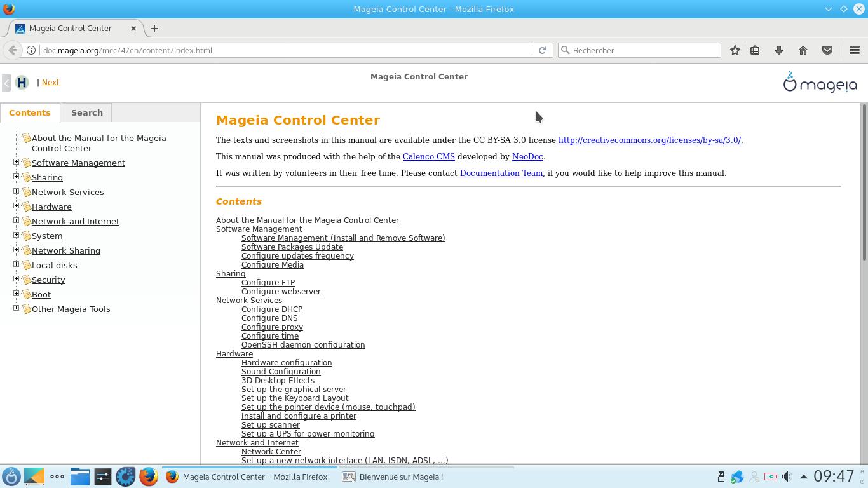Click the Pocket icon in toolbar
Image resolution: width=868 pixels, height=488 pixels.
coord(827,50)
